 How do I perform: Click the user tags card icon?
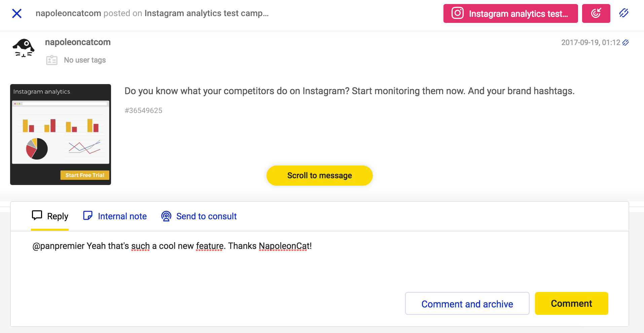(x=52, y=60)
